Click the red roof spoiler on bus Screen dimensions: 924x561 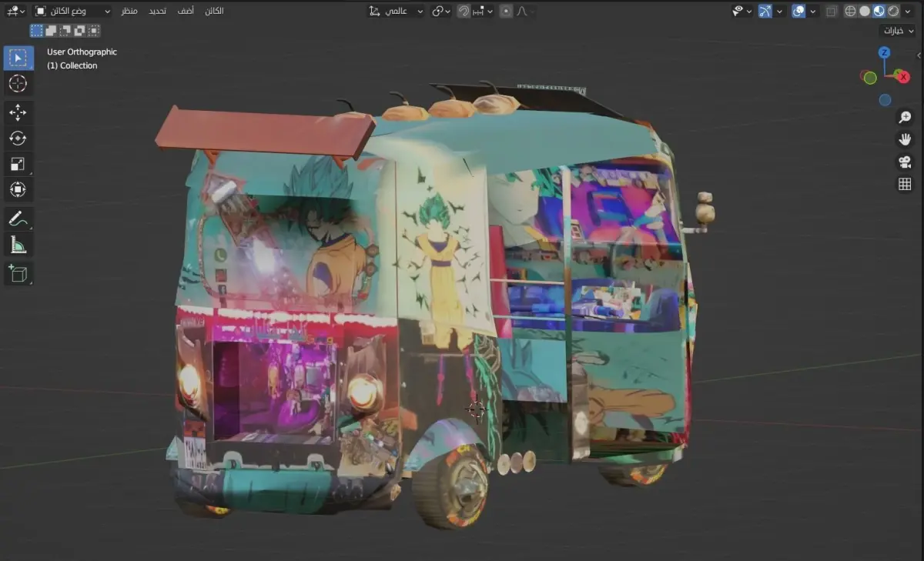pos(265,132)
